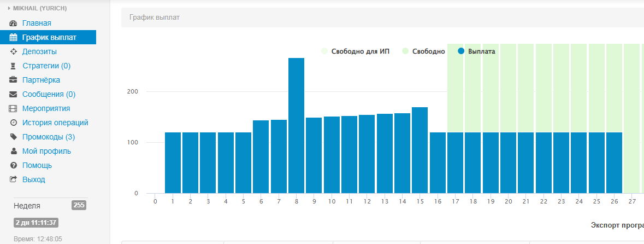The height and width of the screenshot is (244, 644).
Task: Click the tallest payout bar at week 8
Action: click(296, 126)
